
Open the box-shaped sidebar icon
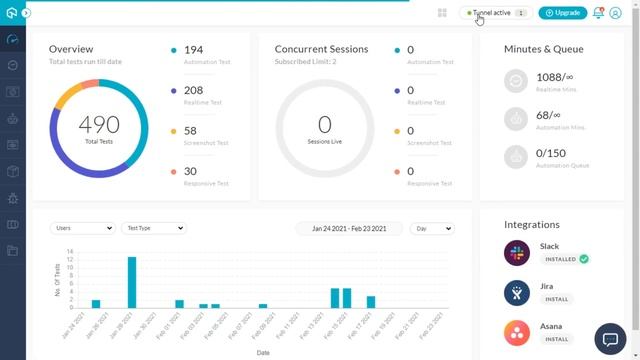(x=13, y=171)
